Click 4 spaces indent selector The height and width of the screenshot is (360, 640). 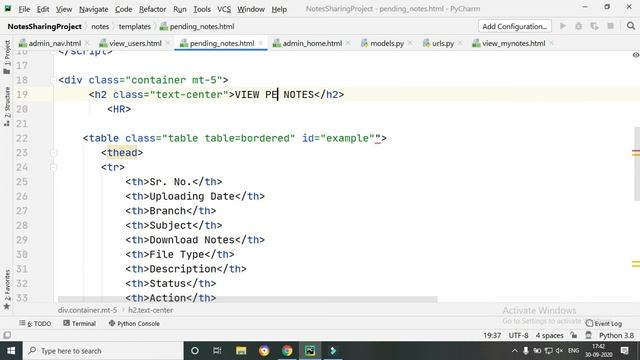tap(549, 336)
